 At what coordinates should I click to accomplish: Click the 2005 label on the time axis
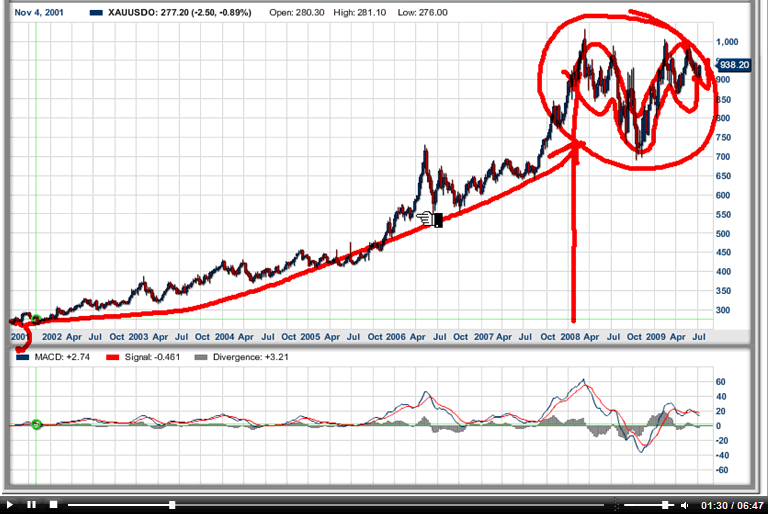[x=310, y=337]
